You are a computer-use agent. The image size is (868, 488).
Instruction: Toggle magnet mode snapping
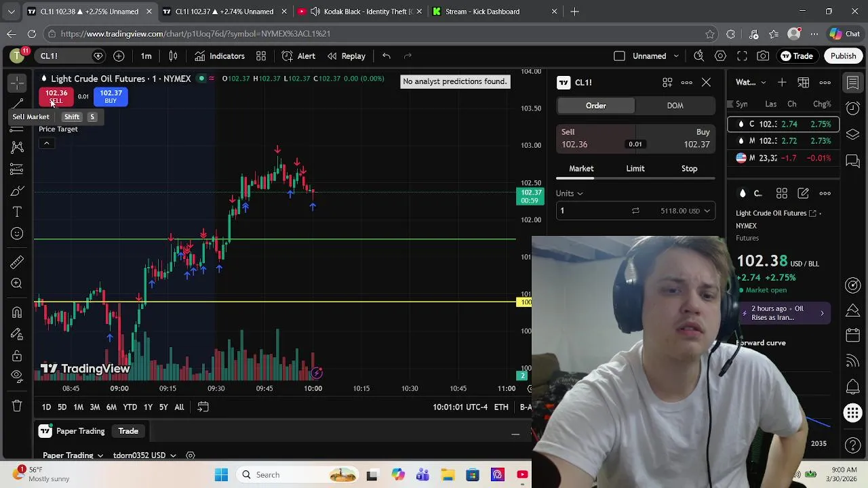click(17, 312)
